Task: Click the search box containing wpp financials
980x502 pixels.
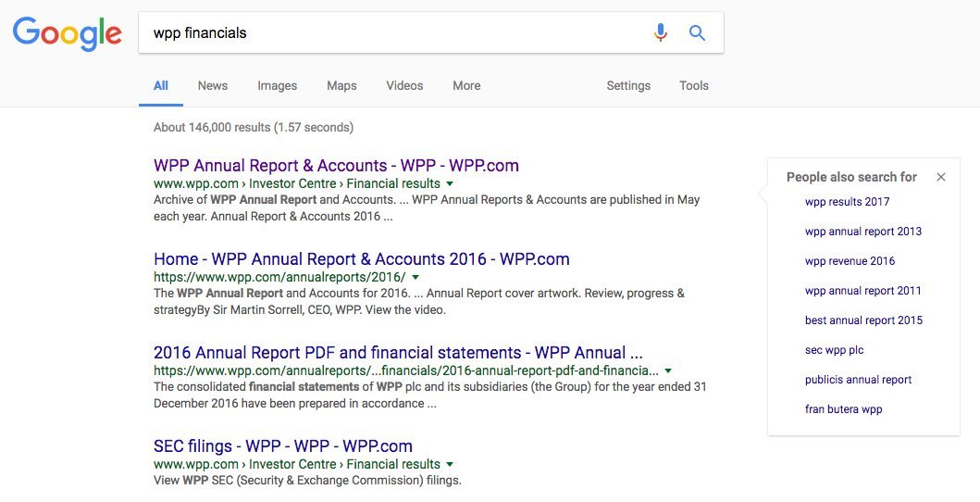Action: tap(430, 32)
